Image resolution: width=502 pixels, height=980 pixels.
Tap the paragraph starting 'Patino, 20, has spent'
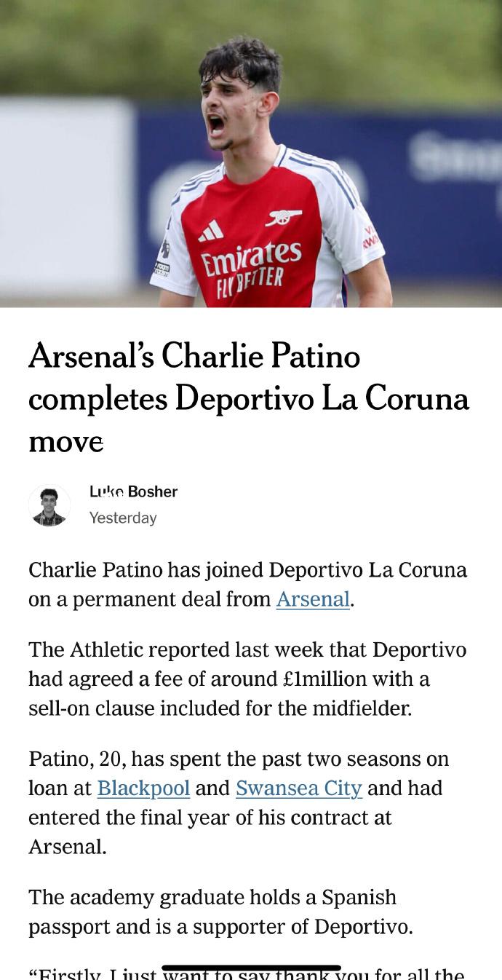pyautogui.click(x=239, y=803)
